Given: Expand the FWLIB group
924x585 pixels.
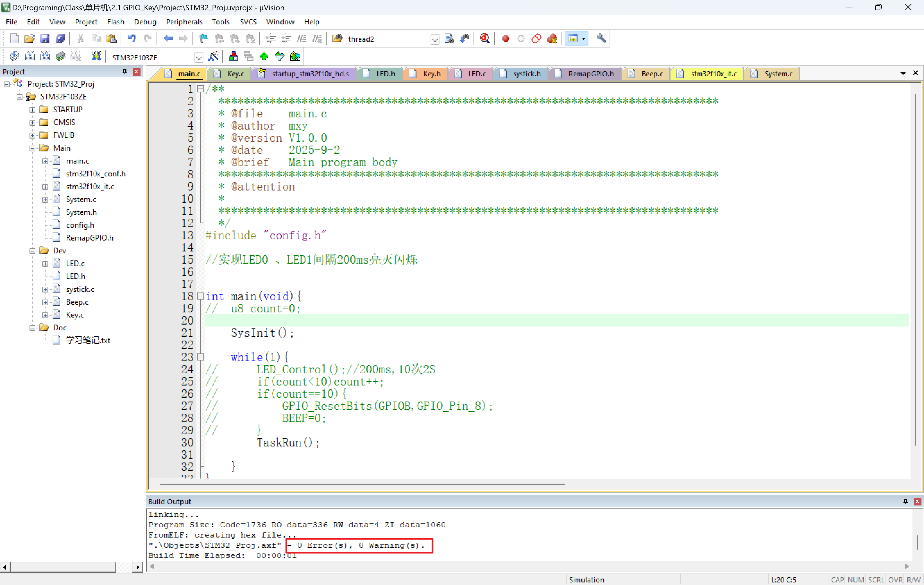Looking at the screenshot, I should [32, 135].
